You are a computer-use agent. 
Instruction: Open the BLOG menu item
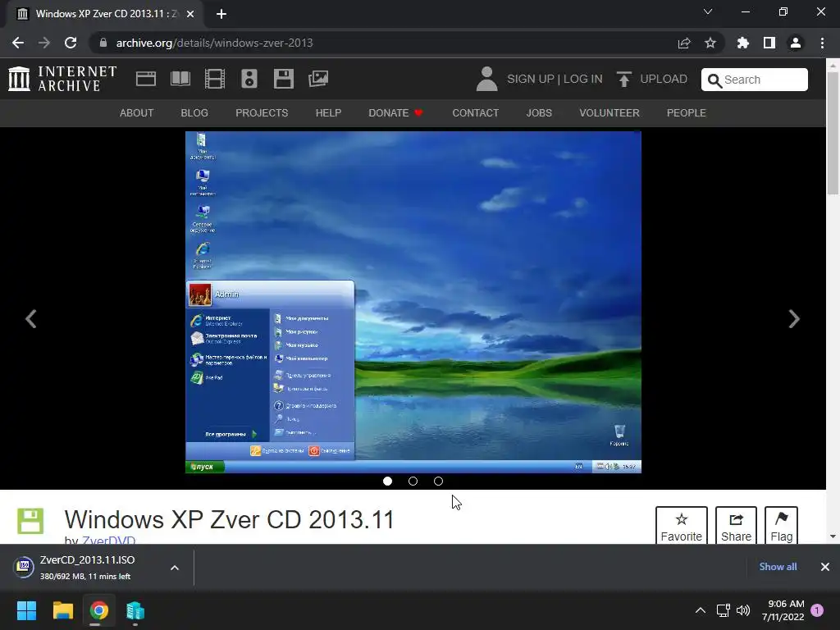[x=194, y=113]
